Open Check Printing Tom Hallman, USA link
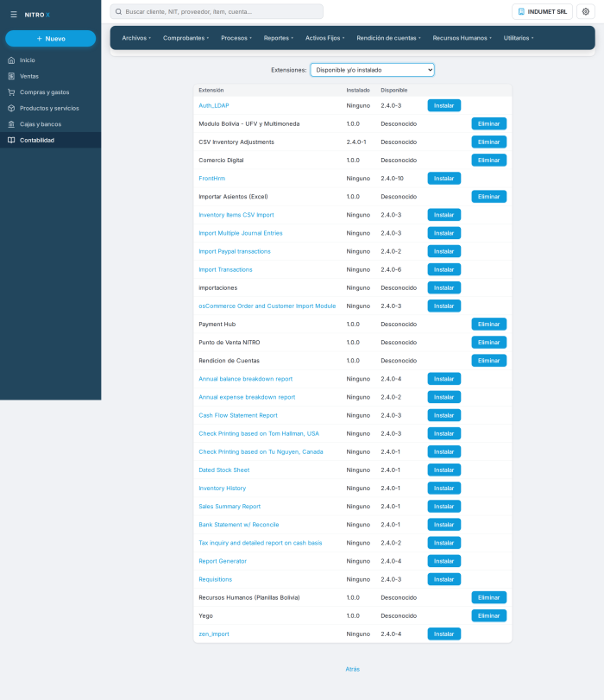The height and width of the screenshot is (700, 604). click(x=259, y=434)
